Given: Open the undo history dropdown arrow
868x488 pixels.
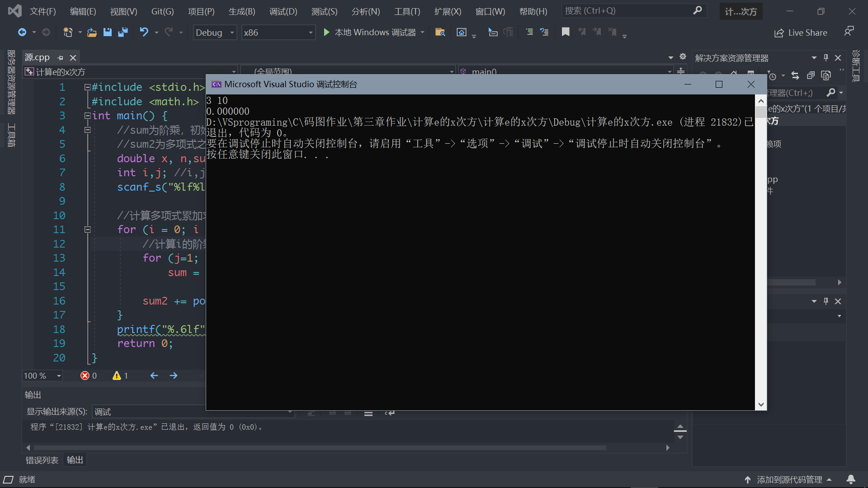Looking at the screenshot, I should click(156, 33).
